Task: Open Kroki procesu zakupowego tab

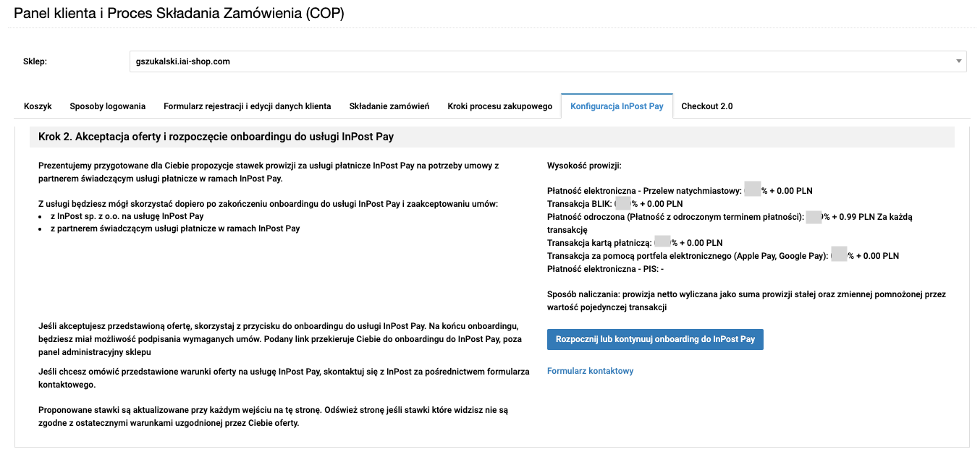Action: [x=499, y=106]
